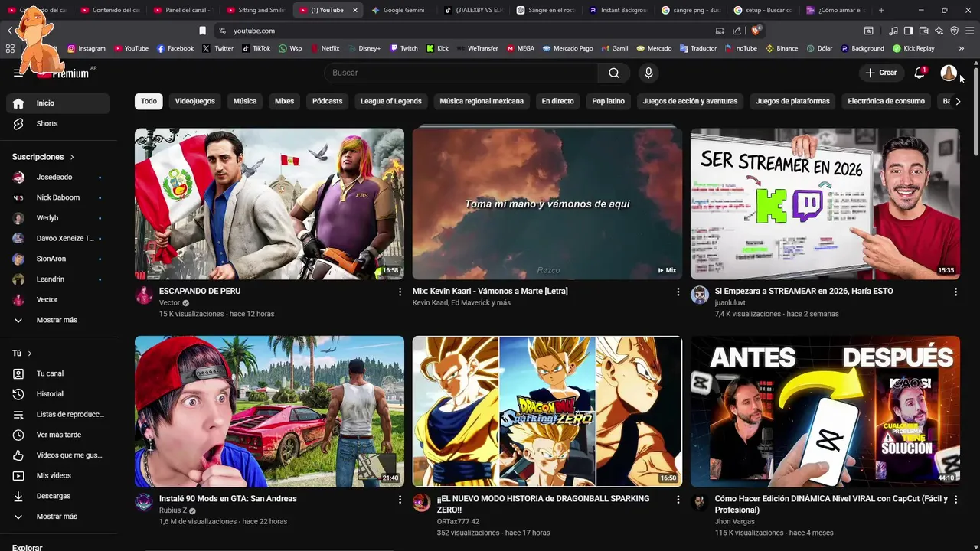Expand Mostrar más under Tú section
Image resolution: width=980 pixels, height=551 pixels.
(58, 517)
